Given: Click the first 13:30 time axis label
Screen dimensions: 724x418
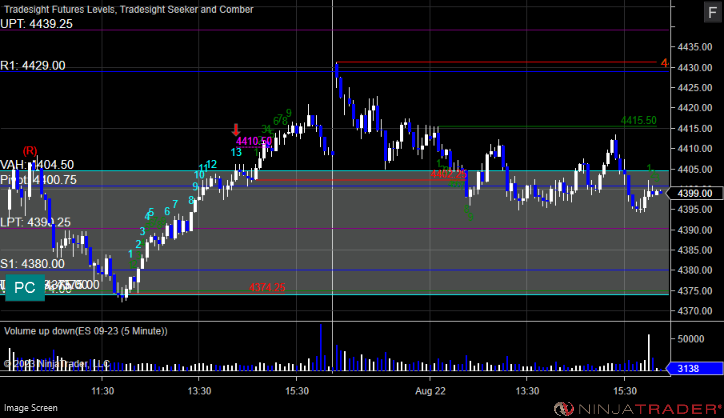Looking at the screenshot, I should click(199, 391).
